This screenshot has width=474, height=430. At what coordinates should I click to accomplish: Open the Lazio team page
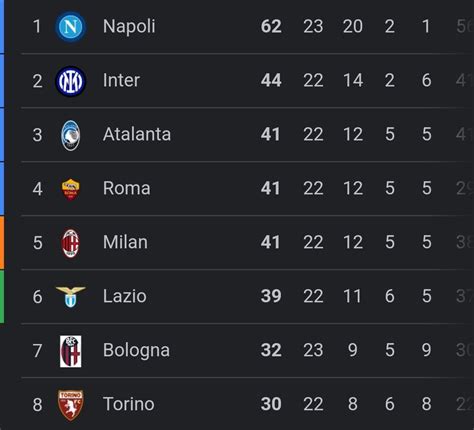click(125, 296)
